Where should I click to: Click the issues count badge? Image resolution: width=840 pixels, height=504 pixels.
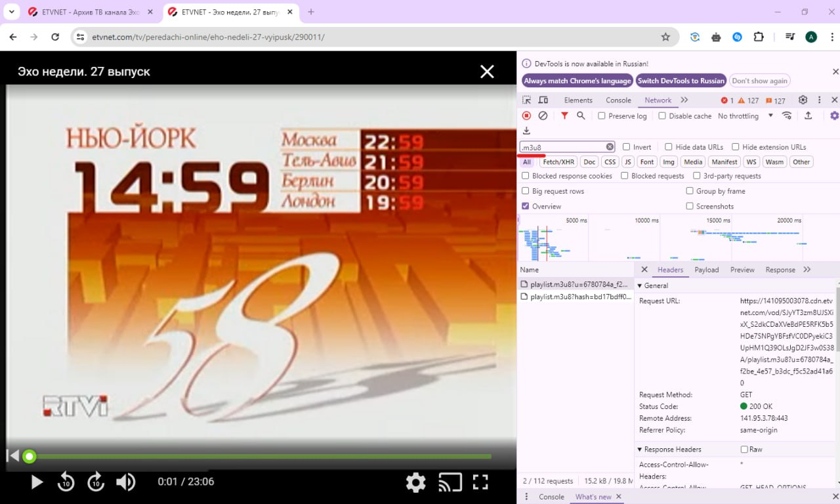click(x=775, y=100)
